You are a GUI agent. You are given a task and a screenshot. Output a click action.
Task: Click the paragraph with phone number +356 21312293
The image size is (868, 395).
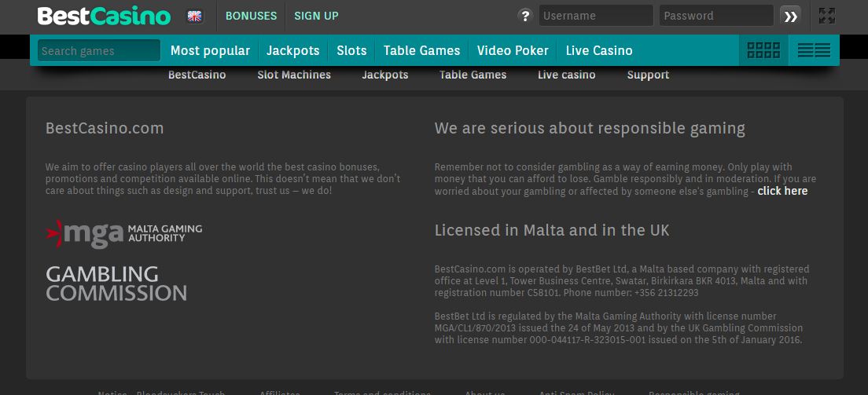(x=622, y=281)
